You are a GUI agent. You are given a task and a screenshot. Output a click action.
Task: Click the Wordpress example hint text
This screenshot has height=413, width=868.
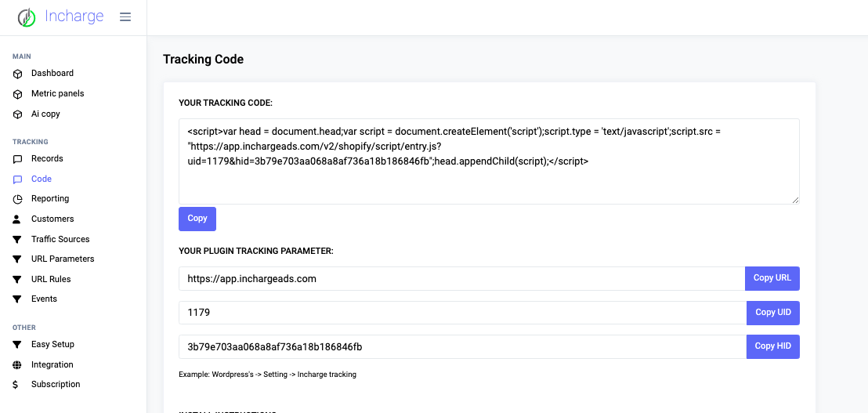point(267,375)
